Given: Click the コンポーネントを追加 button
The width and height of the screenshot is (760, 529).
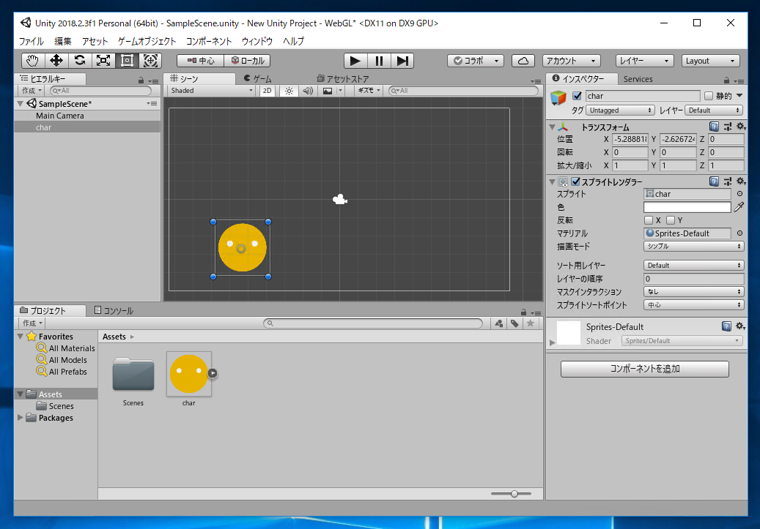Looking at the screenshot, I should coord(645,369).
